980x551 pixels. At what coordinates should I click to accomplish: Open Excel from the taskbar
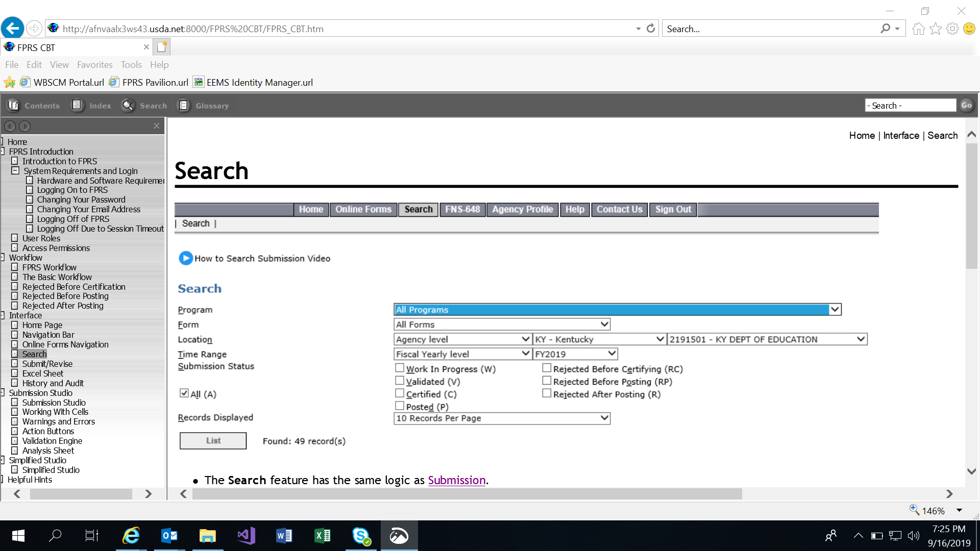click(x=323, y=536)
